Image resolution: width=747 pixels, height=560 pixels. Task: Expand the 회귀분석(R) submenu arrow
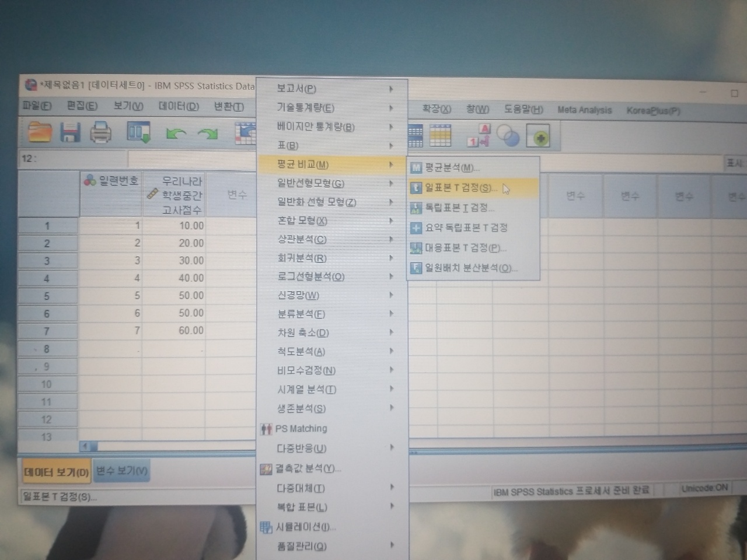(391, 258)
